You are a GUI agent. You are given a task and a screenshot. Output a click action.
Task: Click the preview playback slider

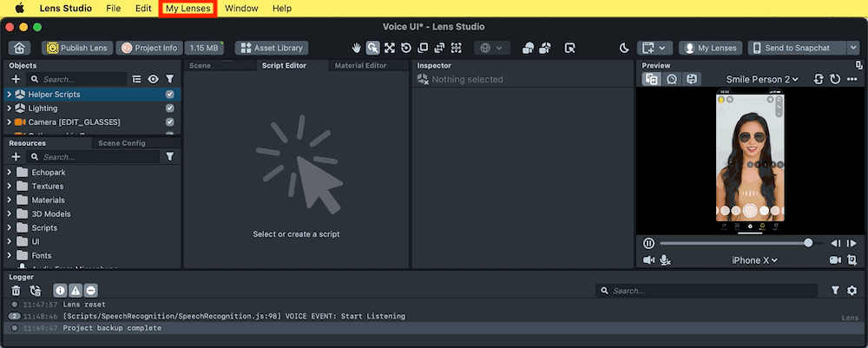pos(733,243)
